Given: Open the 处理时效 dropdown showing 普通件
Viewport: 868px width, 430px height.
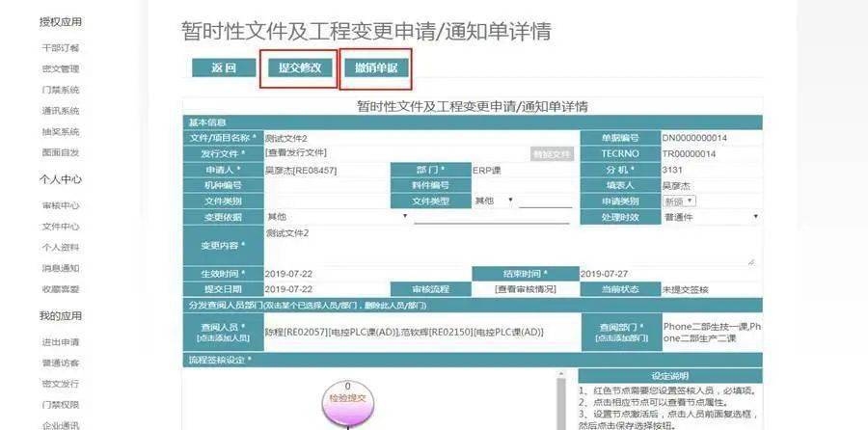Looking at the screenshot, I should click(x=711, y=217).
